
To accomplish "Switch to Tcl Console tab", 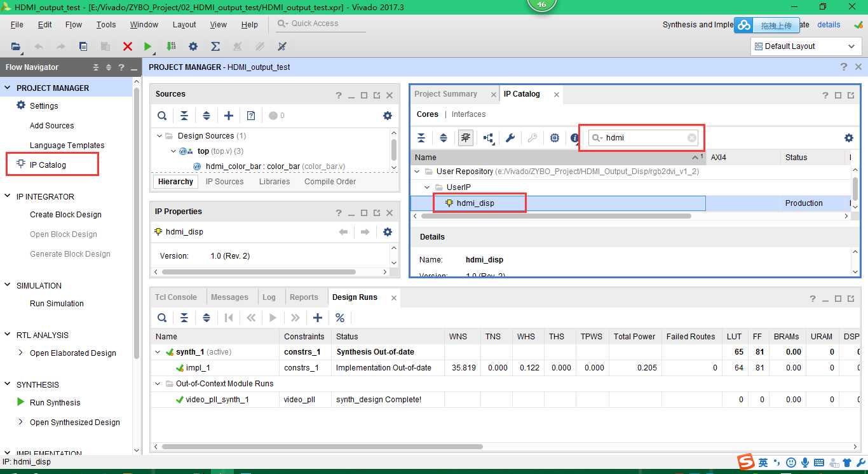I will coord(176,297).
